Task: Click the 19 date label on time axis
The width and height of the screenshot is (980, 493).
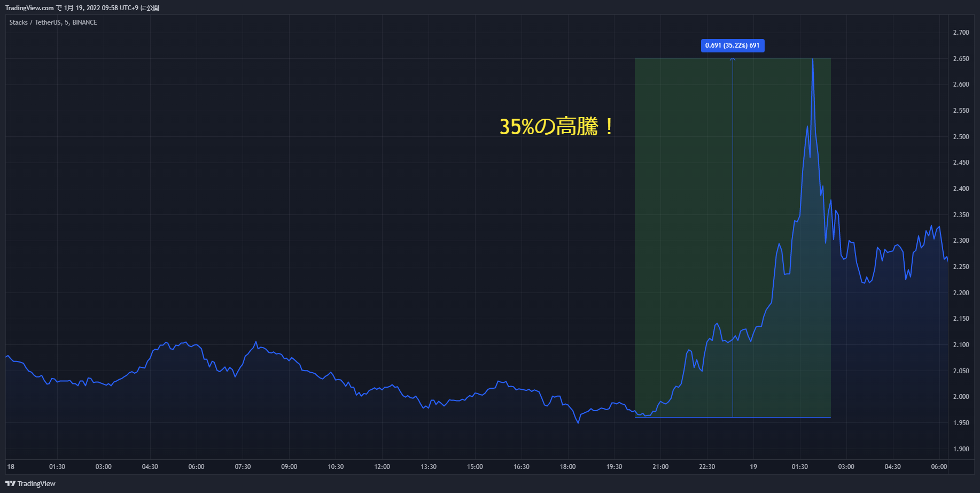Action: pyautogui.click(x=753, y=467)
